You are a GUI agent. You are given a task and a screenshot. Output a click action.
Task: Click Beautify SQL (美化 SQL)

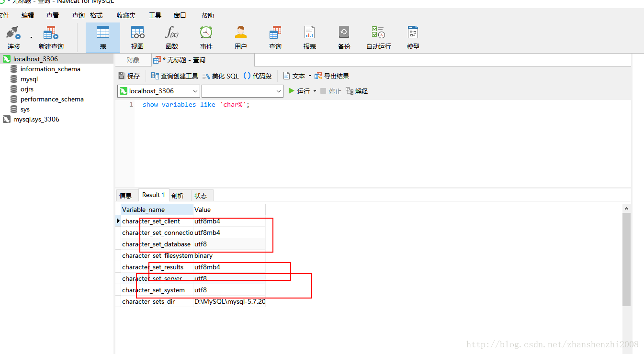coord(221,76)
